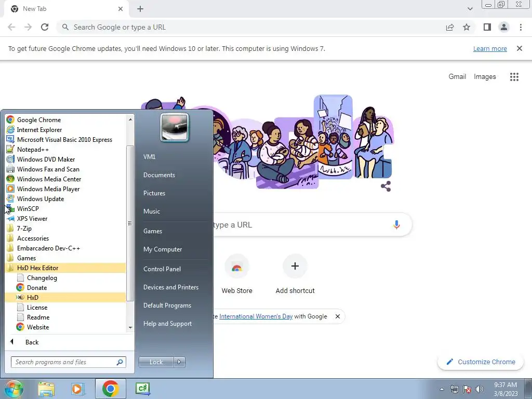Open the HxD Website shortcut
The height and width of the screenshot is (399, 532).
tap(65, 327)
